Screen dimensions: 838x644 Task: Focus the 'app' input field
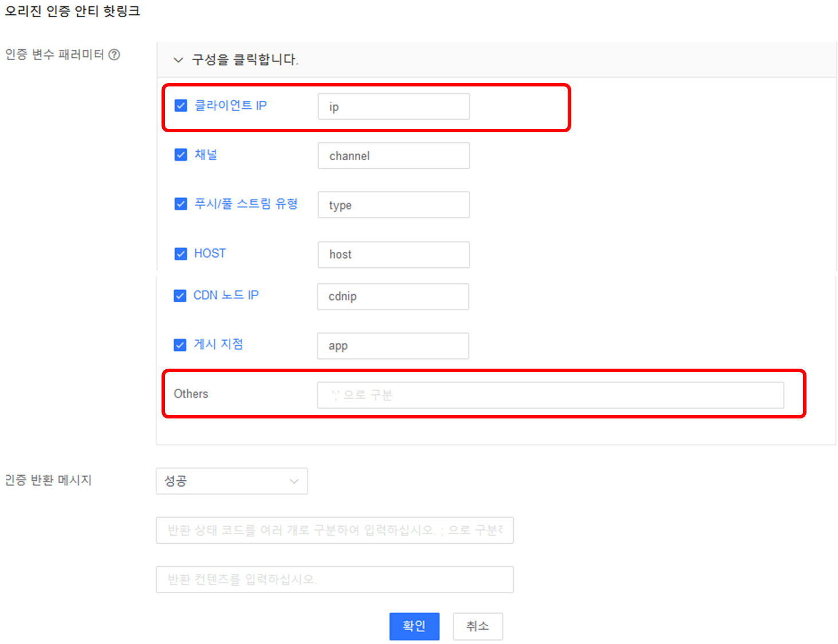[393, 346]
